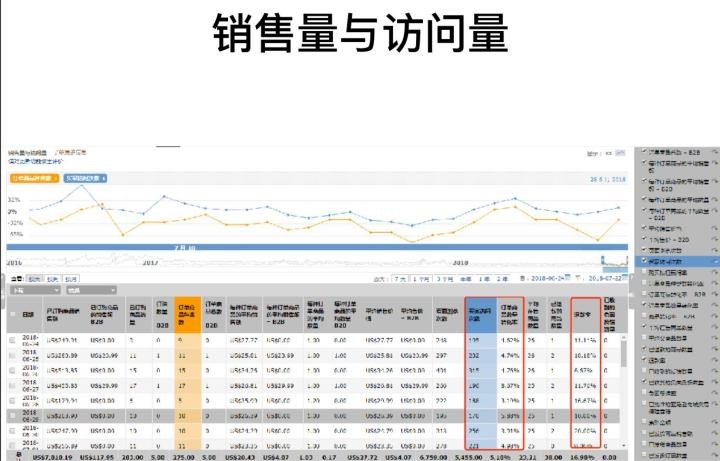Set range to 7天
This screenshot has width=720, height=461.
pyautogui.click(x=400, y=279)
